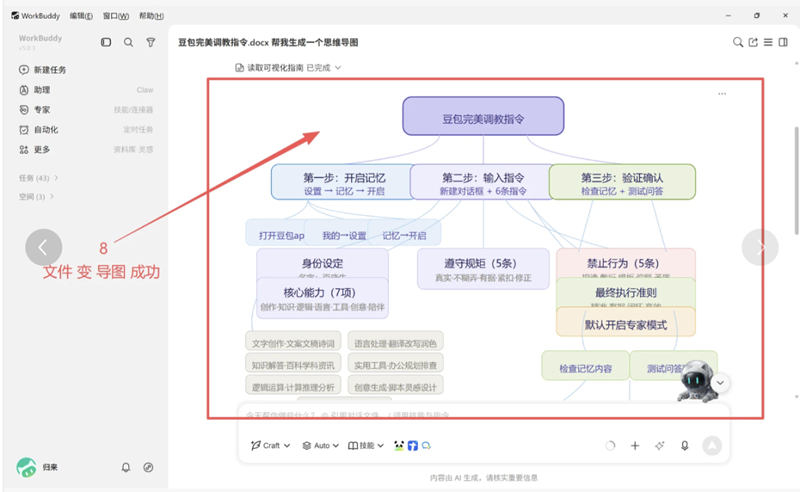Image resolution: width=800 pixels, height=492 pixels.
Task: Toggle the sidebar panel icon
Action: point(106,42)
